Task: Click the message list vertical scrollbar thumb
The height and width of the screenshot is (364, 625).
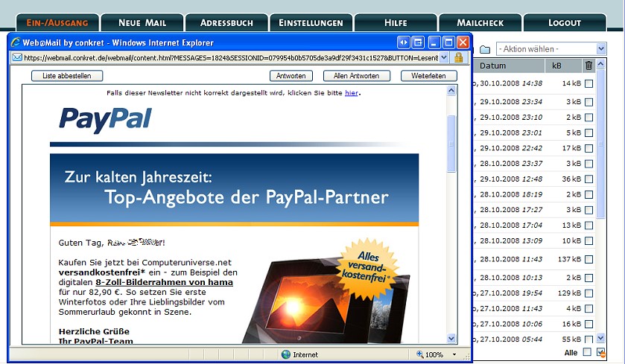Action: [x=600, y=144]
